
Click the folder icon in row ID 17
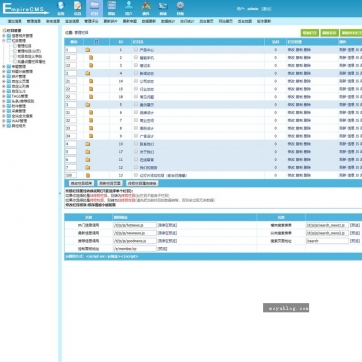(x=88, y=152)
